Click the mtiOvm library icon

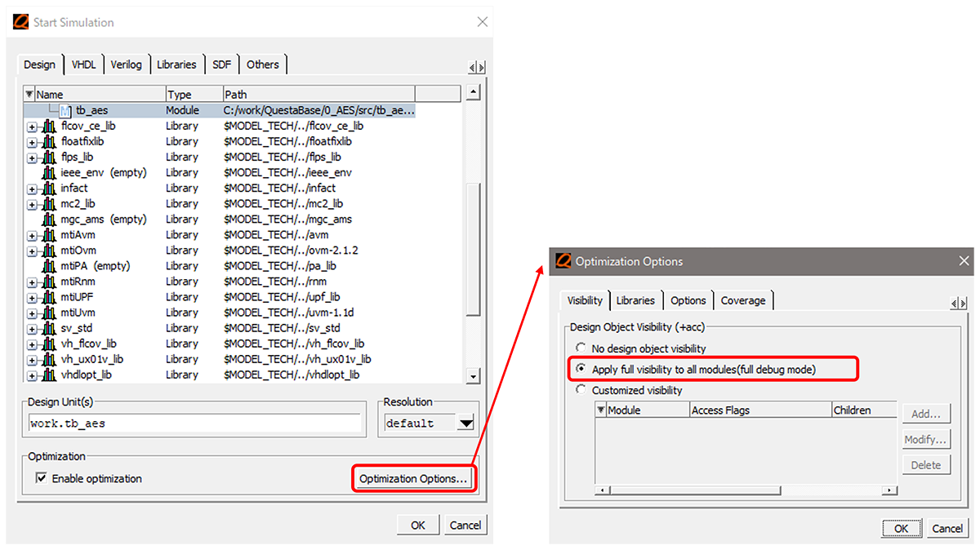(48, 251)
